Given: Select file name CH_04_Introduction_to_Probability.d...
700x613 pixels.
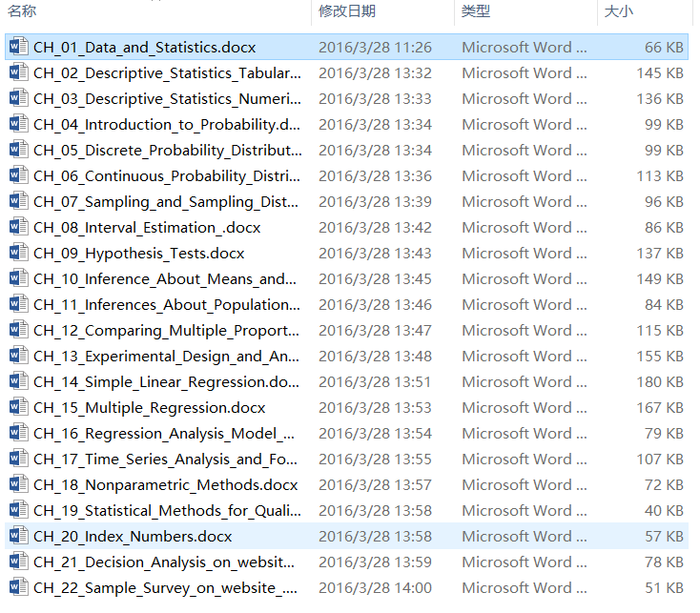Looking at the screenshot, I should [167, 125].
